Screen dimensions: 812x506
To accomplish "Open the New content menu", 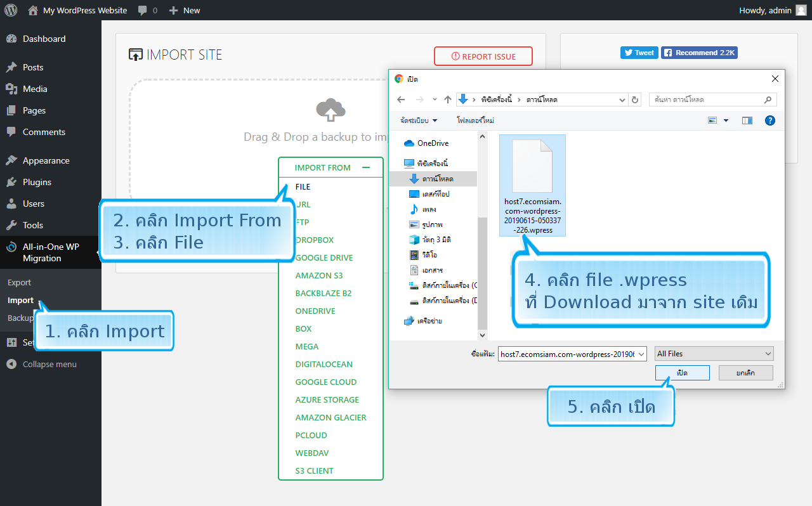I will [x=185, y=10].
